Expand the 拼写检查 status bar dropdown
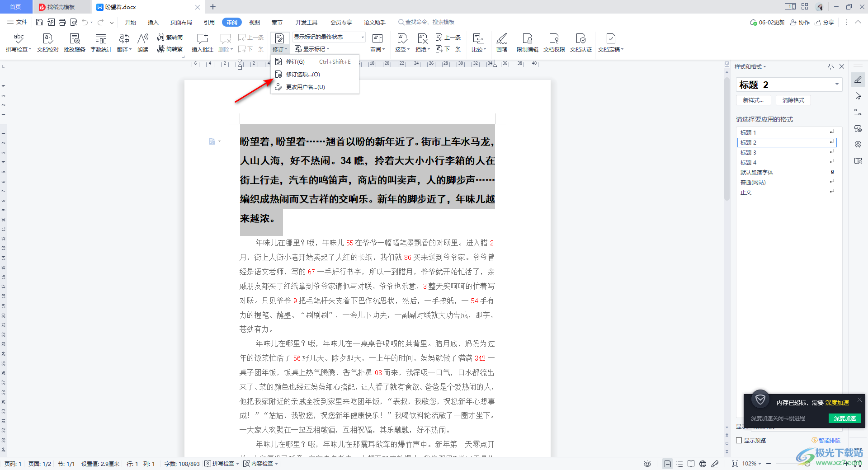Screen dimensions: 868x470 click(237, 464)
